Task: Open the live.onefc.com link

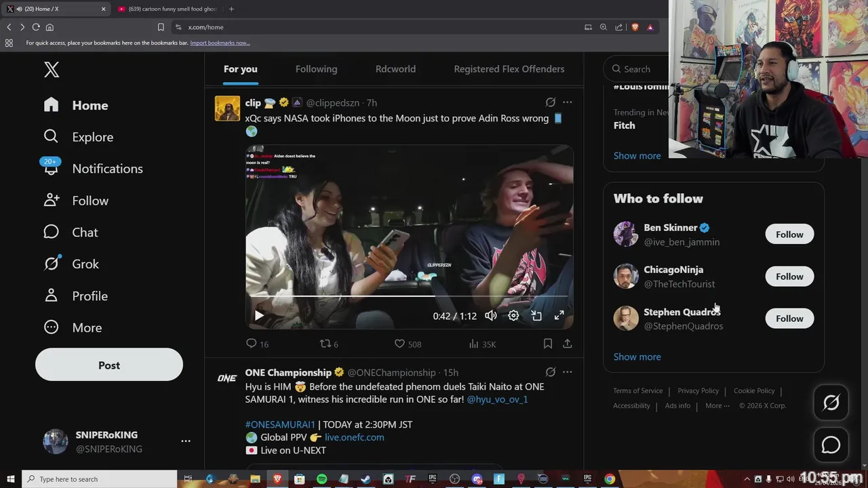Action: tap(354, 437)
